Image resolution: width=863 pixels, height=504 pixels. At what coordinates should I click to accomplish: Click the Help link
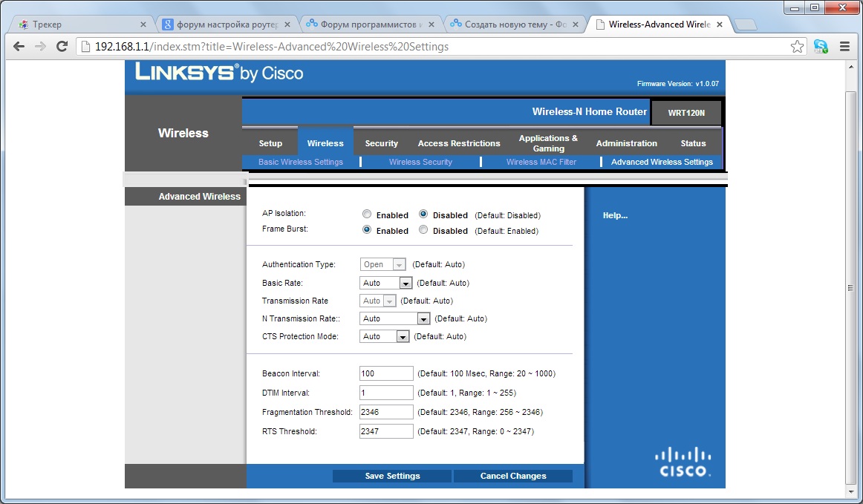615,216
